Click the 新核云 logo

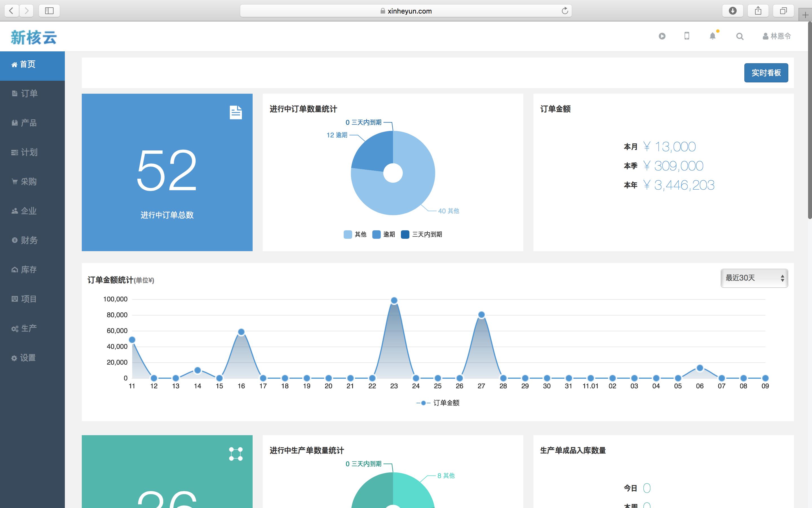coord(34,37)
